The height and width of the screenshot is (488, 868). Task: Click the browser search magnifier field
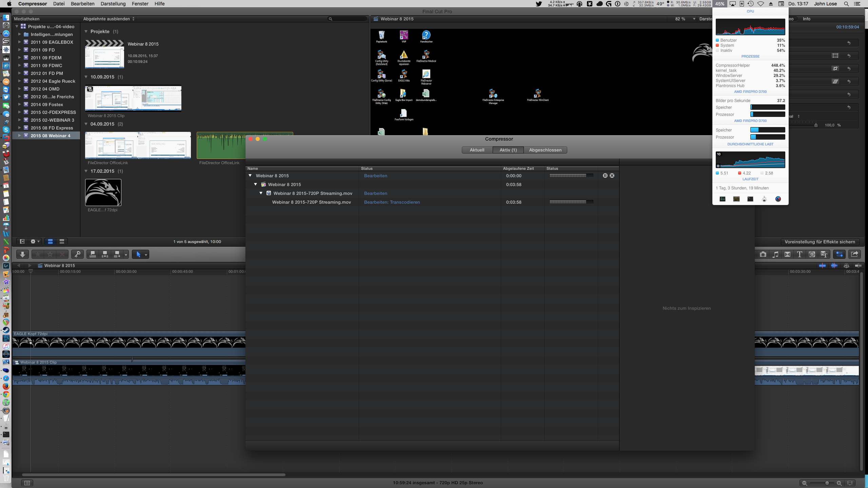tap(348, 19)
